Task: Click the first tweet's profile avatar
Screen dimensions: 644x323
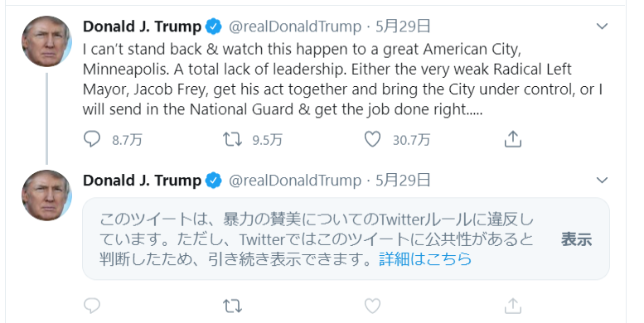Action: coord(46,41)
